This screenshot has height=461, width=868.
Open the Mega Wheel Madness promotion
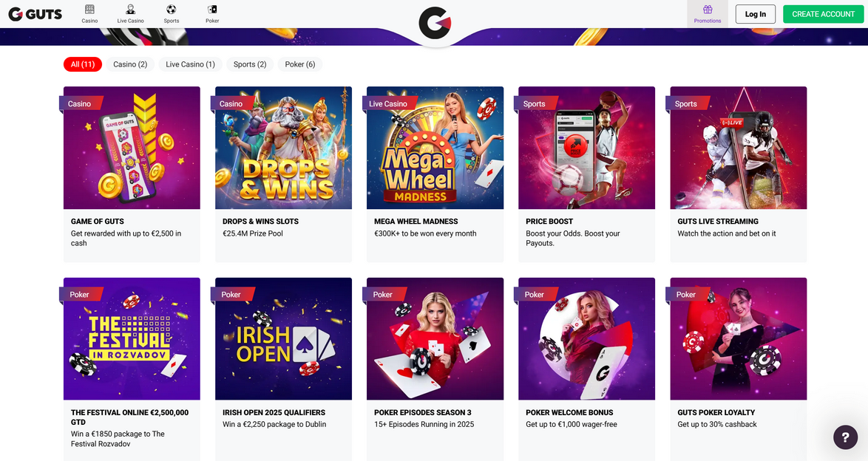pyautogui.click(x=435, y=174)
